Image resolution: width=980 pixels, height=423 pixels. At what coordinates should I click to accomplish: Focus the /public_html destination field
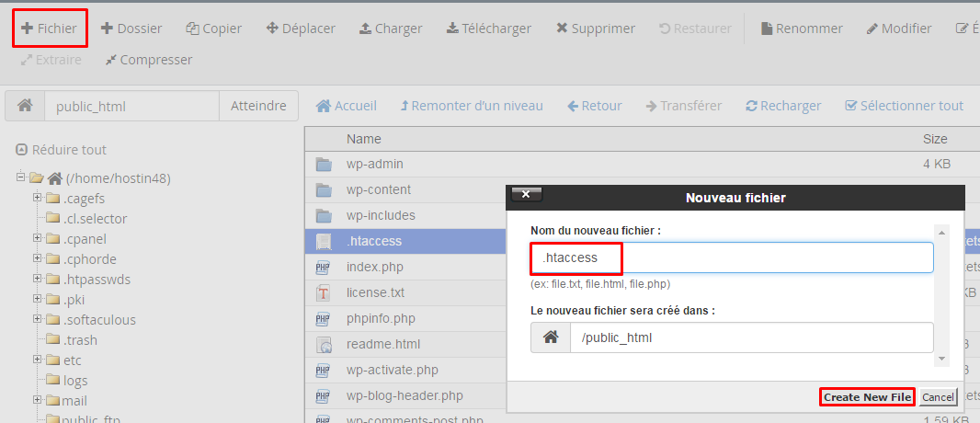(752, 337)
